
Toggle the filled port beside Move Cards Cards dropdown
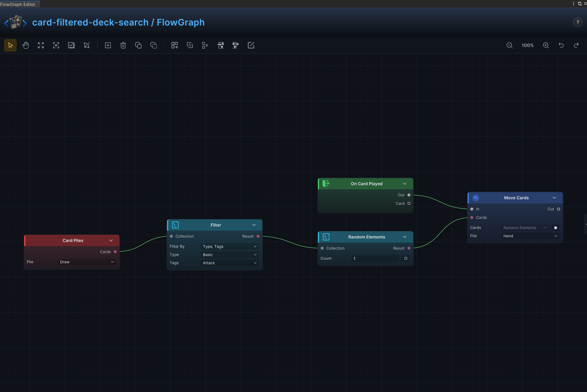point(555,228)
